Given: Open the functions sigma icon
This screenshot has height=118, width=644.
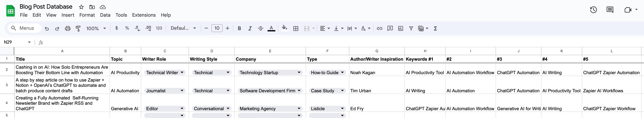Looking at the screenshot, I should 435,28.
